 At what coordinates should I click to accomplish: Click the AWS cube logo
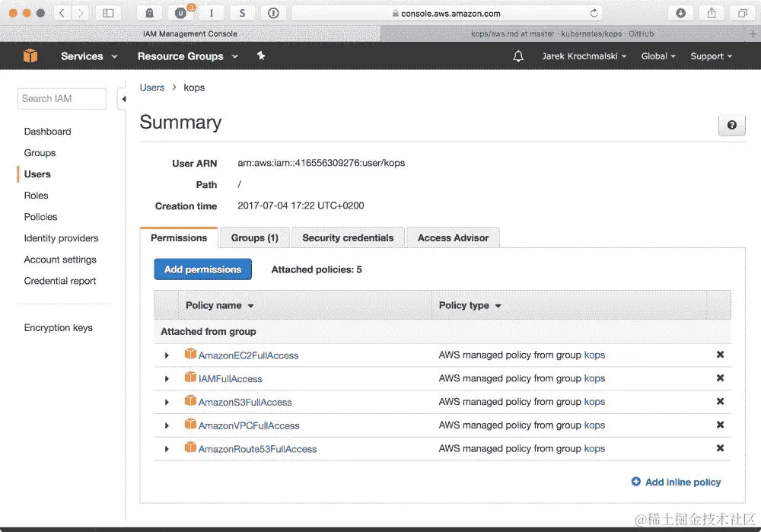[30, 56]
